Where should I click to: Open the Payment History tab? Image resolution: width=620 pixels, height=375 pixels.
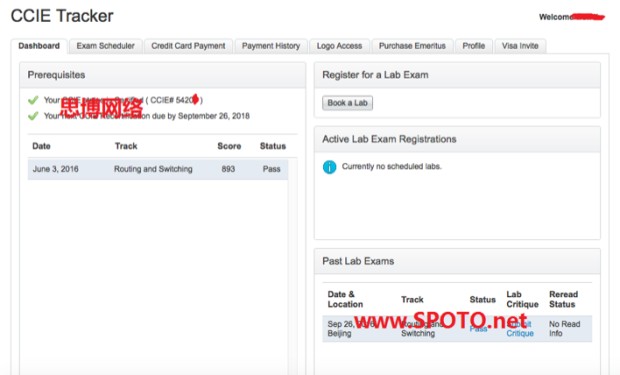click(271, 46)
